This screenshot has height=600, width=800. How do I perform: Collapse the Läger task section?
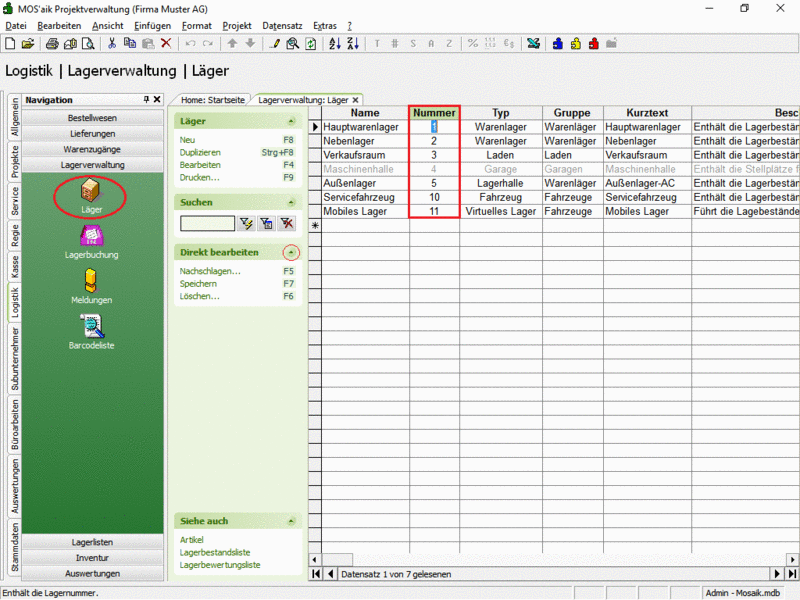[291, 121]
